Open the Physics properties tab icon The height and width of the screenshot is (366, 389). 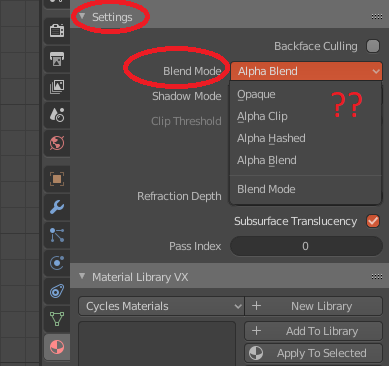pos(57,263)
